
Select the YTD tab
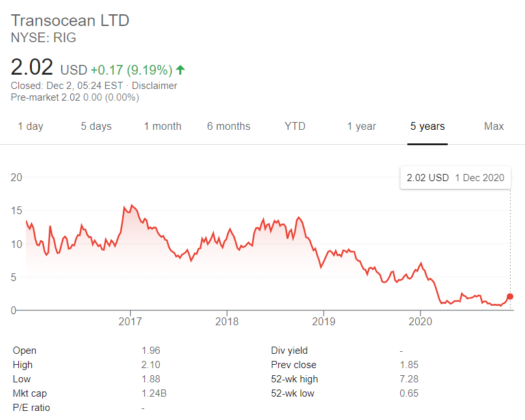pyautogui.click(x=295, y=127)
